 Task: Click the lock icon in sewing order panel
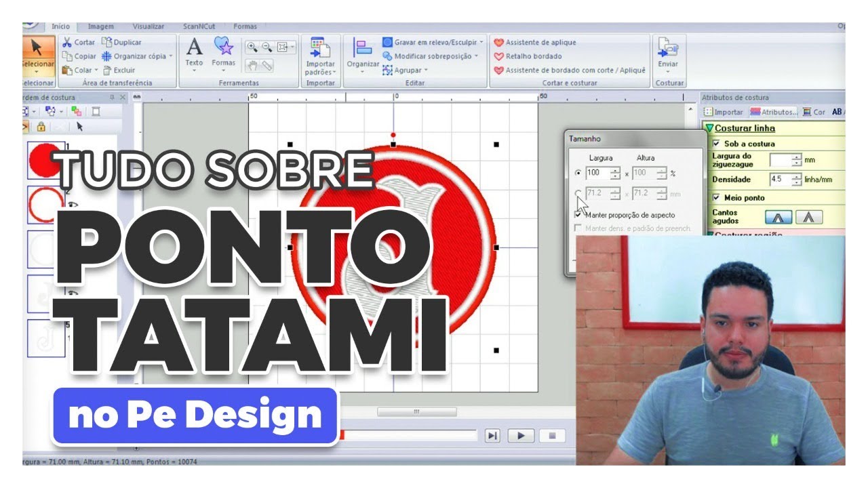click(x=41, y=126)
